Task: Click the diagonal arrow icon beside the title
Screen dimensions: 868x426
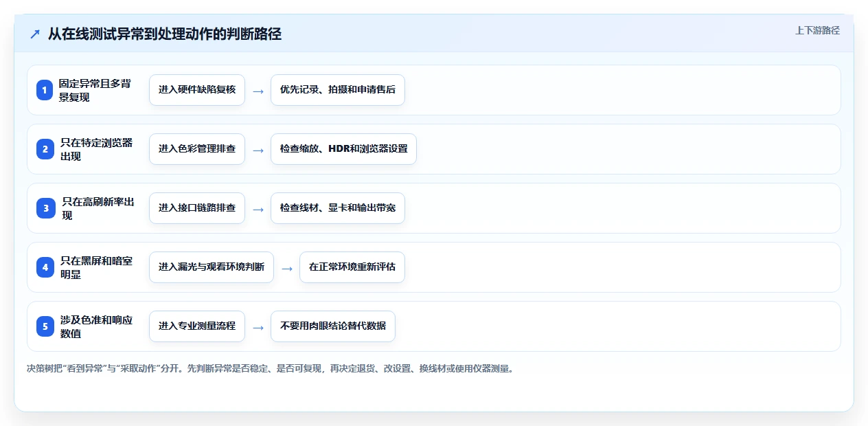Action: 34,34
